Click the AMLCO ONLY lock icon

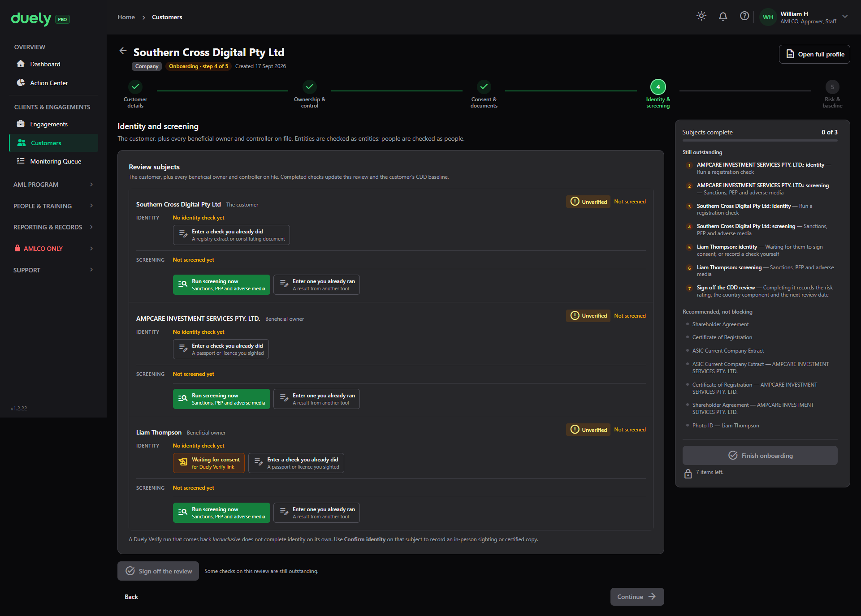coord(17,248)
